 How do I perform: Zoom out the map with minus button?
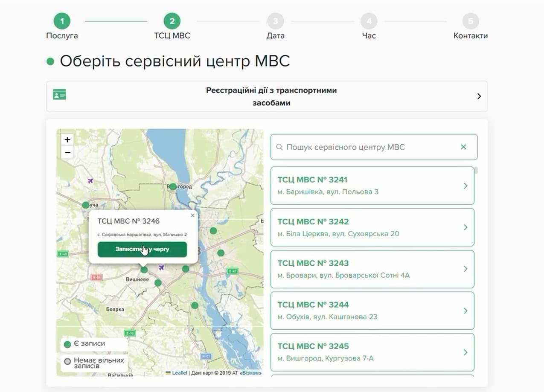tap(67, 152)
